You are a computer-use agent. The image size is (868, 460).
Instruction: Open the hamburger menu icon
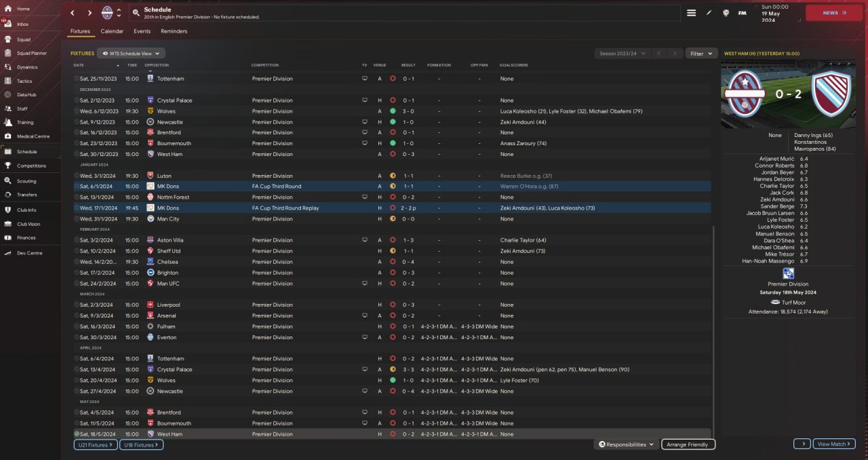691,13
